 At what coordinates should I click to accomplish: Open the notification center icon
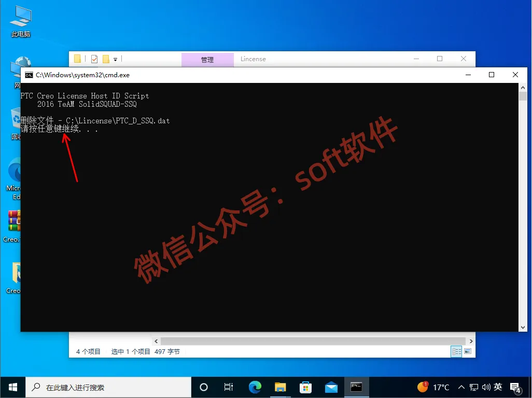coord(515,388)
